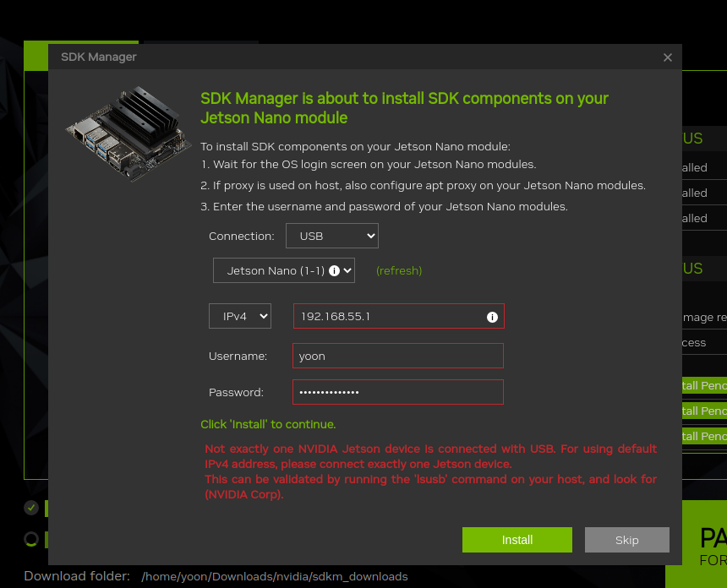Screen dimensions: 727x588
Task: Click the dialog heading about Jetson Nano module
Action: (404, 108)
